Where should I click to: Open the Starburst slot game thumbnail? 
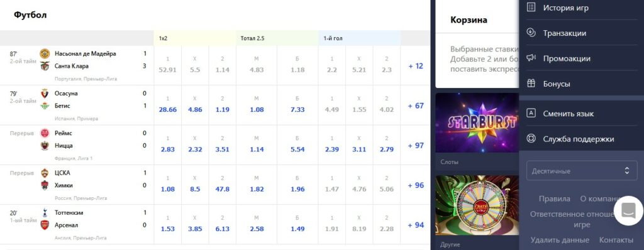(x=477, y=122)
